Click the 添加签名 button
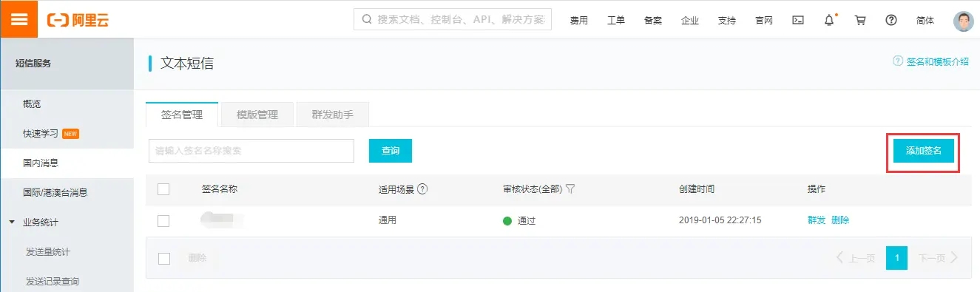 [924, 151]
